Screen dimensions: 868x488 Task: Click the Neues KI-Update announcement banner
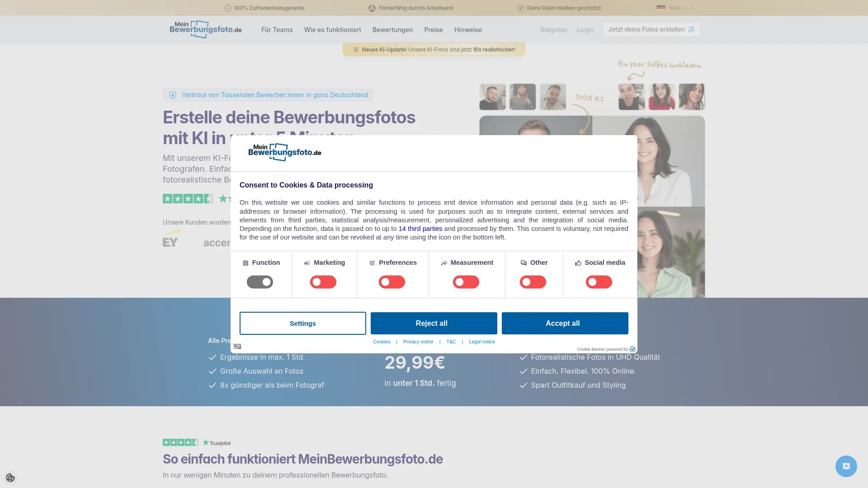tap(434, 50)
